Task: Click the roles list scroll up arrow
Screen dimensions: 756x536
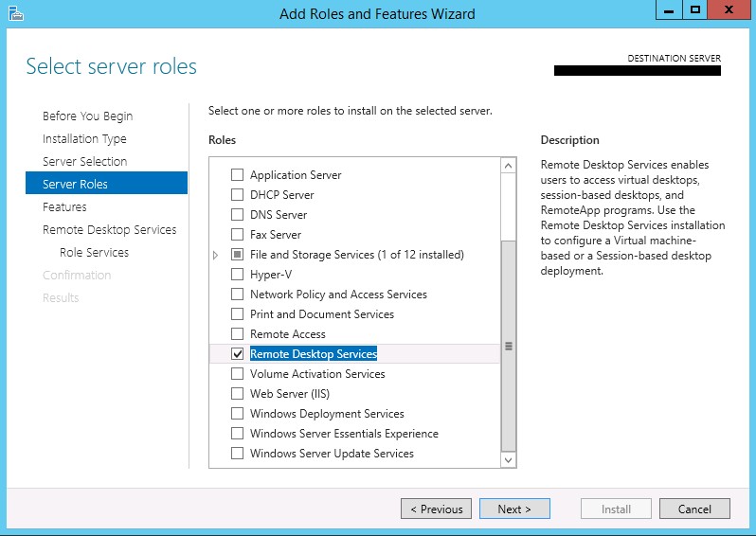Action: [508, 166]
